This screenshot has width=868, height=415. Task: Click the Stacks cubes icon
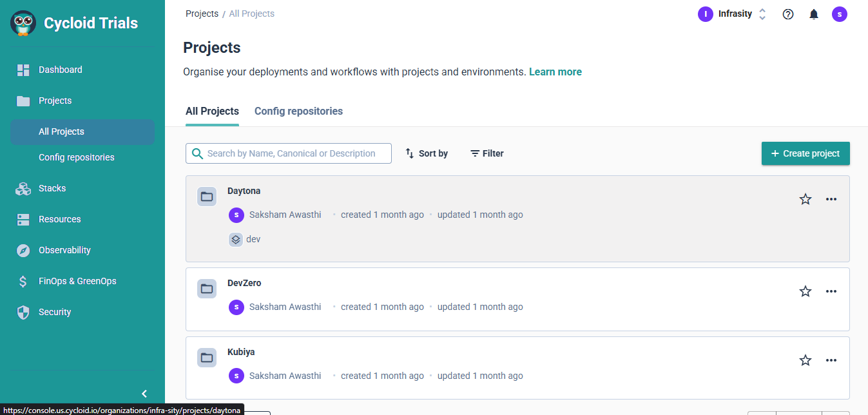pos(23,188)
